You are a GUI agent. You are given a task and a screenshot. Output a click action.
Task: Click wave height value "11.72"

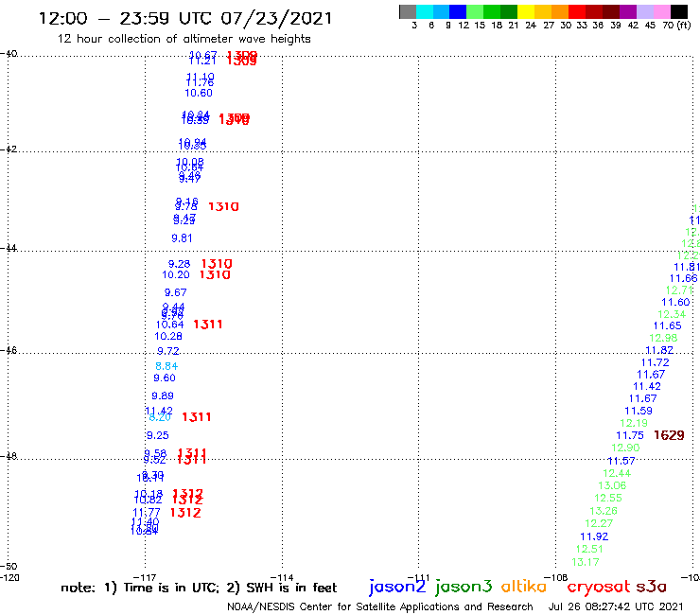(x=655, y=362)
